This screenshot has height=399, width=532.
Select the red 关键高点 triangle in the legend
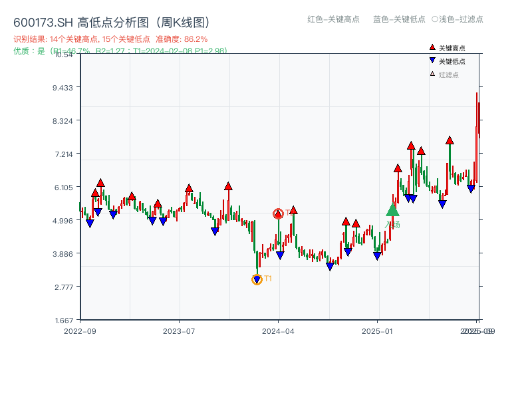coord(431,48)
